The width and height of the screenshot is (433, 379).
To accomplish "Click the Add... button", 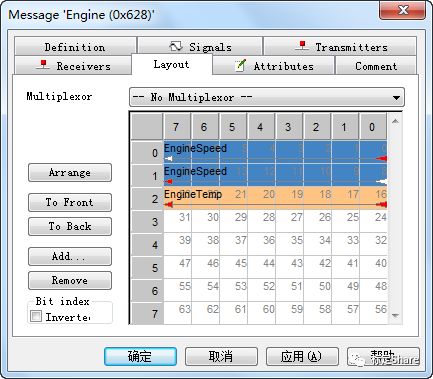I will (x=70, y=256).
